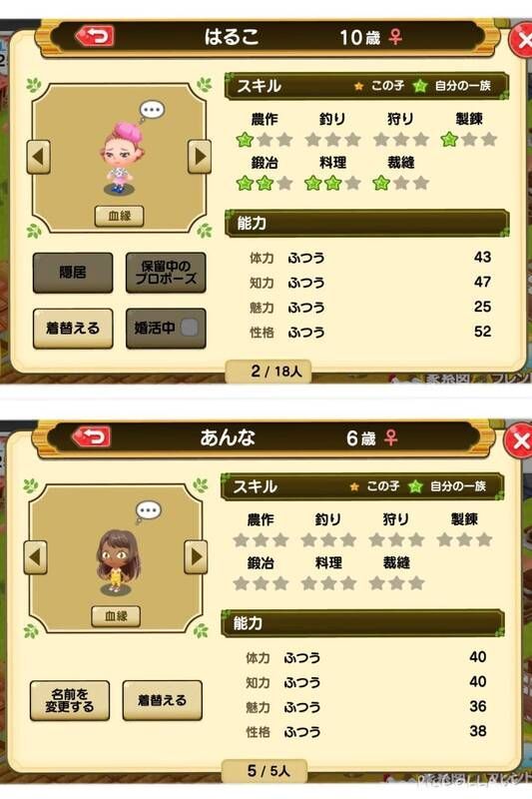Tap speech bubble above あんな avatar
The image size is (532, 799).
148,511
